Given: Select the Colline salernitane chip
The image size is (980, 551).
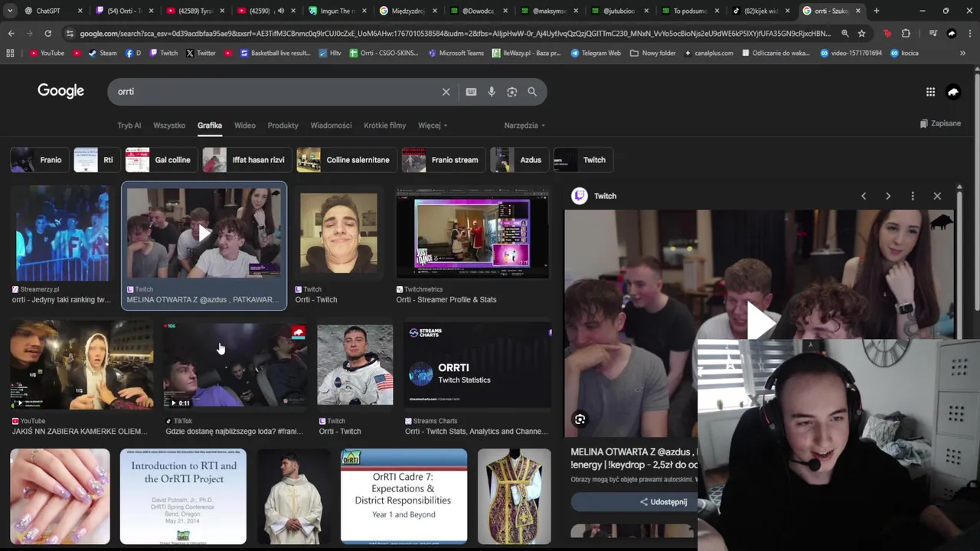Looking at the screenshot, I should (x=345, y=160).
